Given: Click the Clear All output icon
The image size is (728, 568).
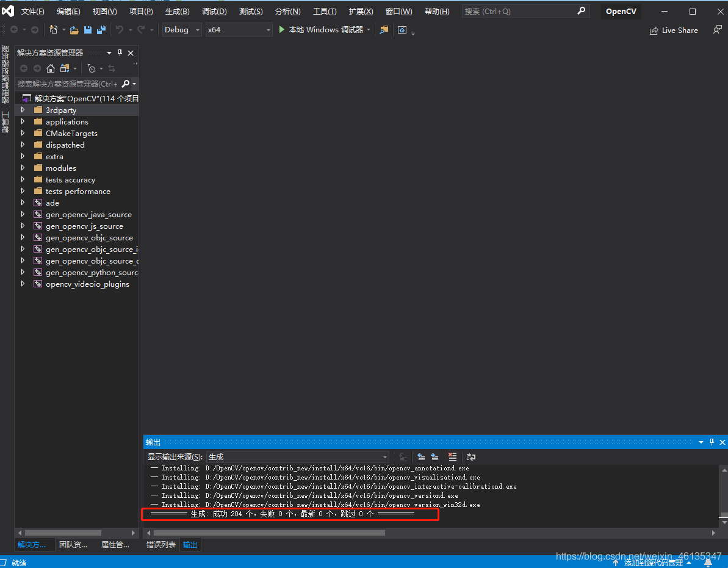Looking at the screenshot, I should [x=452, y=456].
